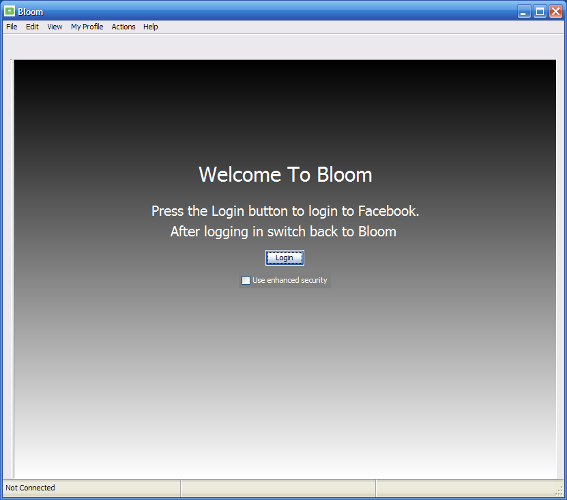Open the Help menu

pyautogui.click(x=150, y=27)
